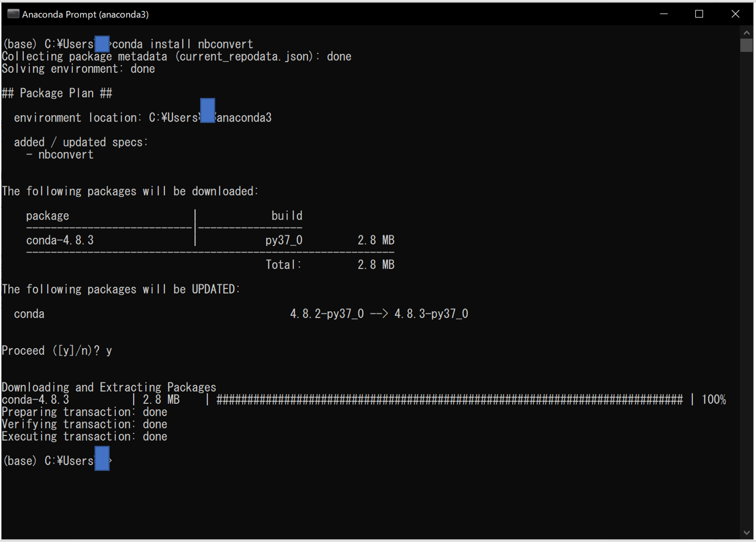Click the final '(base) C:¥Users' command prompt
756x542 pixels.
(x=57, y=461)
